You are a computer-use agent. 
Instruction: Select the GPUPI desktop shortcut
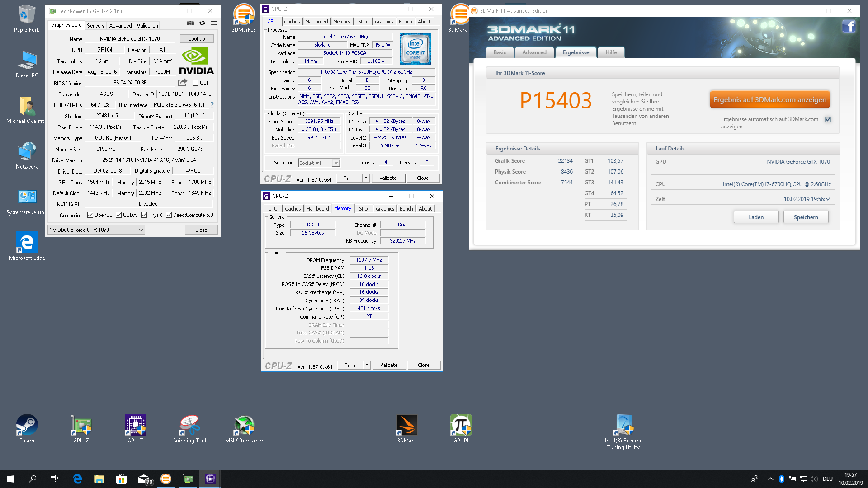(x=461, y=429)
